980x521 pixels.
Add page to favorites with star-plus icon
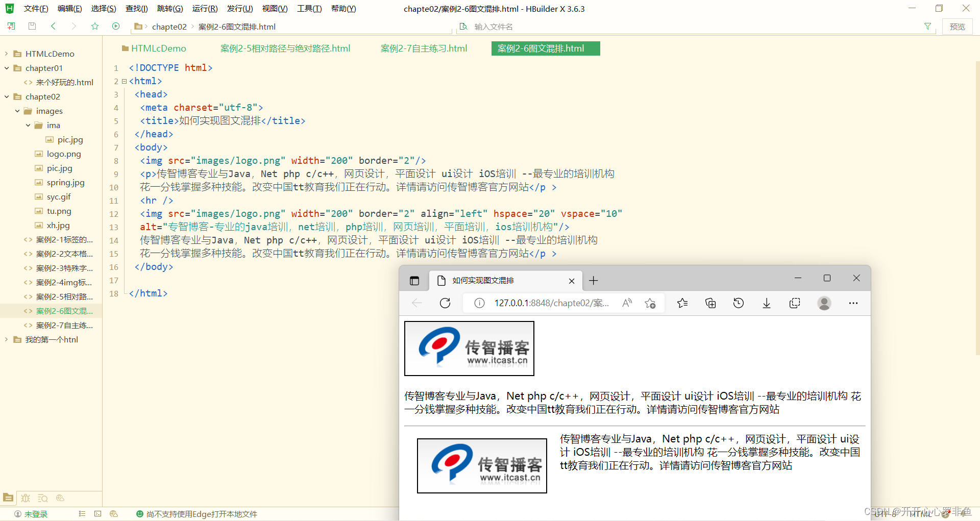(650, 303)
